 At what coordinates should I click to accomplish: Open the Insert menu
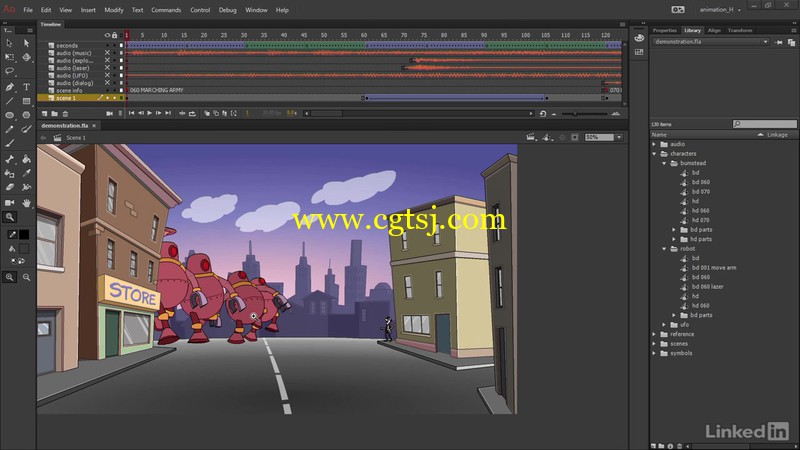pyautogui.click(x=88, y=10)
